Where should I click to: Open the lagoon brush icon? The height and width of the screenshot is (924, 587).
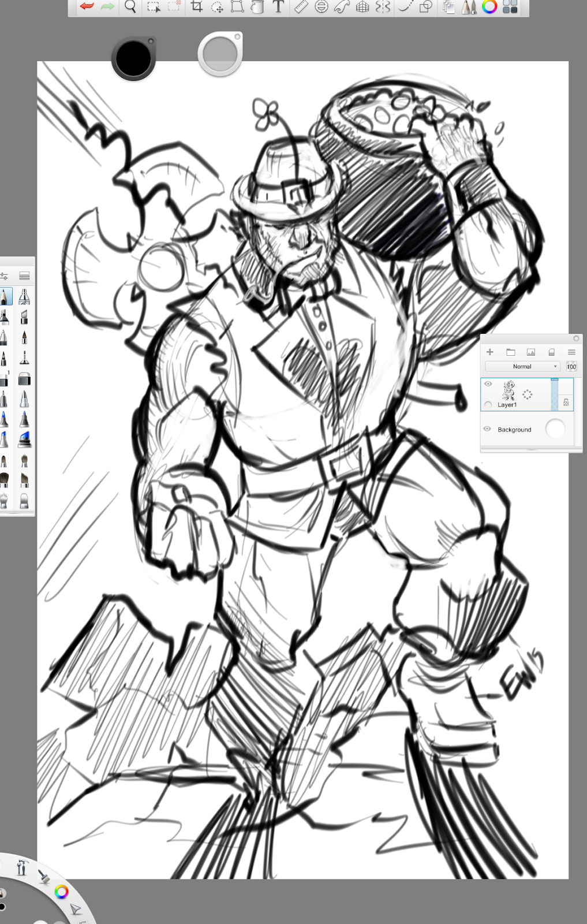click(x=44, y=876)
